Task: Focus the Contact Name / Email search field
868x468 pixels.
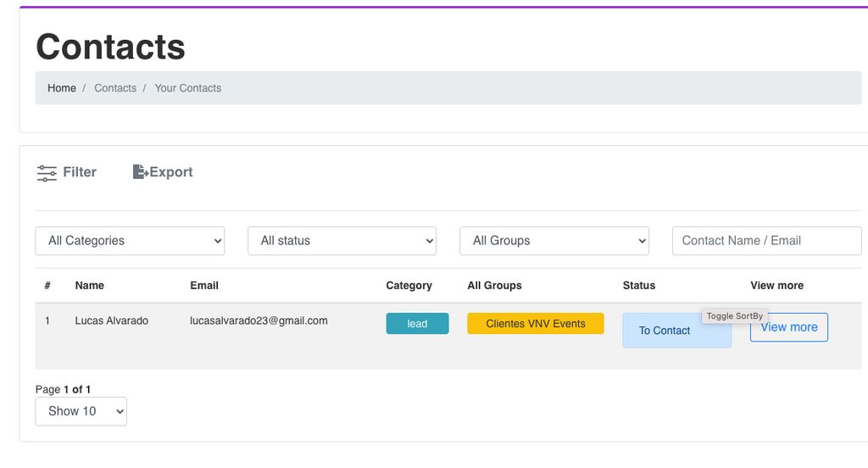Action: tap(766, 241)
